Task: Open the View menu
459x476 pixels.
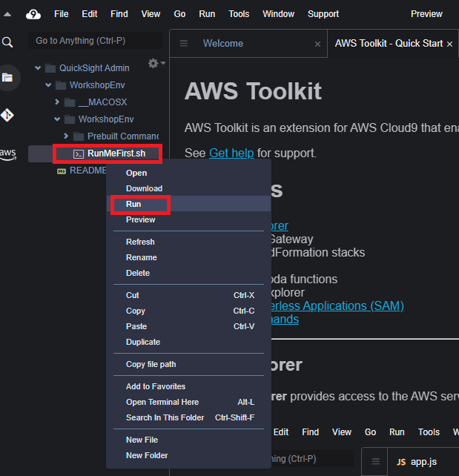Action: [x=151, y=14]
